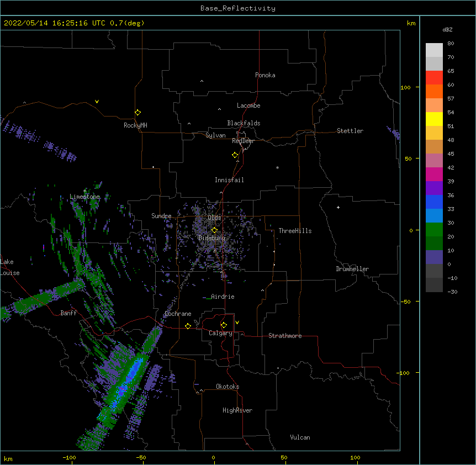
Task: Click the Cochrane map label
Action: tap(178, 314)
